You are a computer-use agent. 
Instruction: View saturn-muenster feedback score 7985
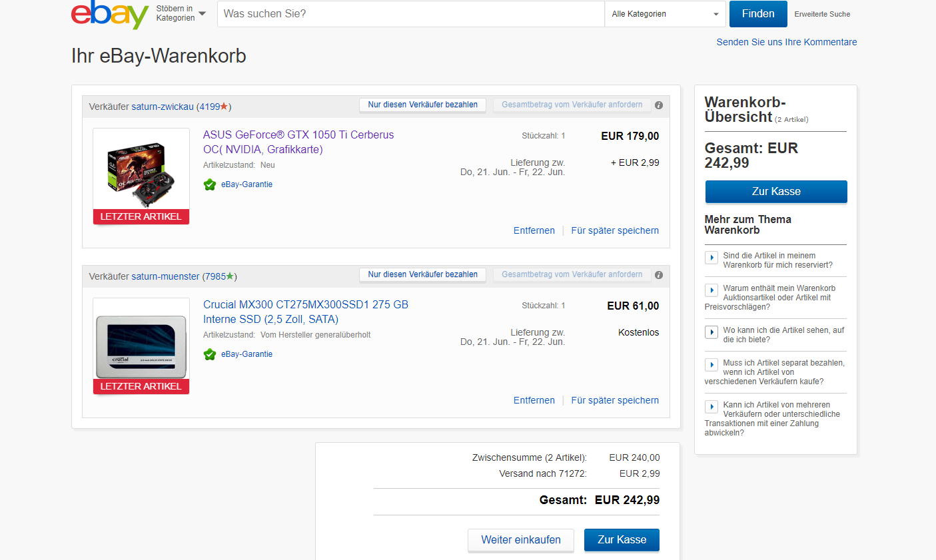click(215, 276)
